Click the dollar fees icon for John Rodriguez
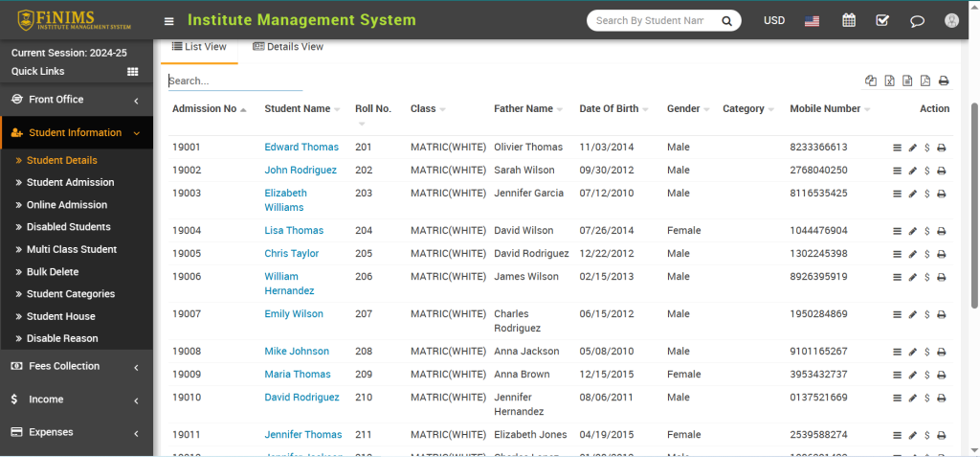Viewport: 980px width, 457px height. 927,171
